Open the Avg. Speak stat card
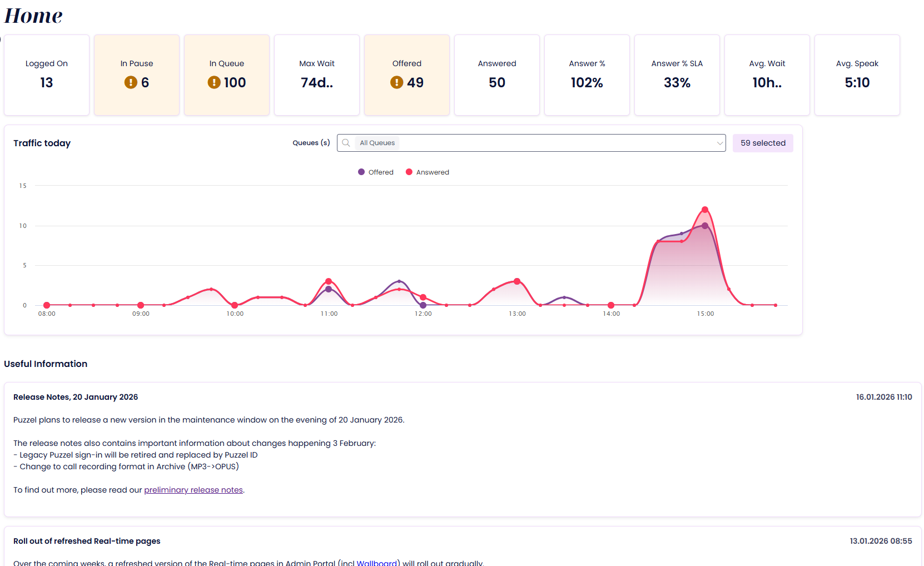 pos(857,75)
